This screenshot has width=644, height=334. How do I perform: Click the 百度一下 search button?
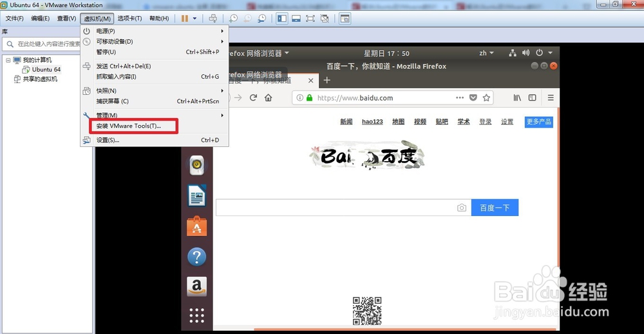coord(495,208)
